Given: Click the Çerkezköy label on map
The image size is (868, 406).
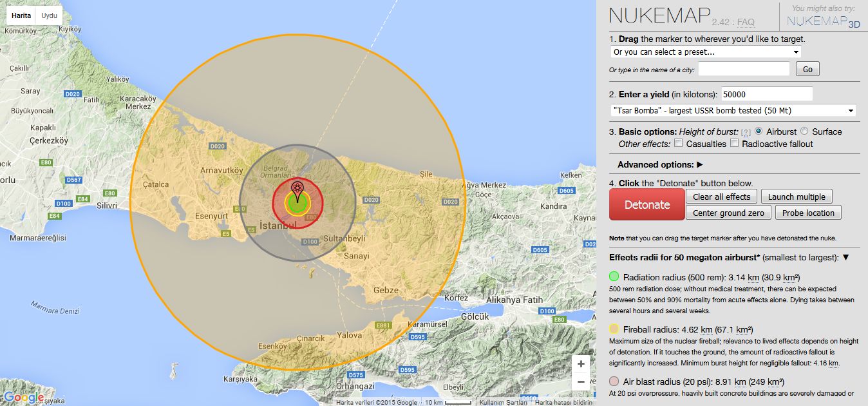Looking at the screenshot, I should tap(49, 140).
